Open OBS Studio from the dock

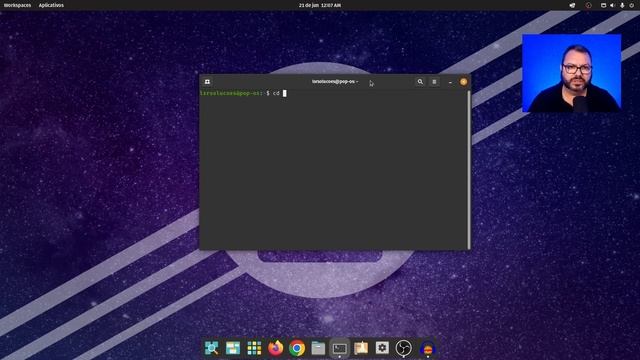click(404, 348)
